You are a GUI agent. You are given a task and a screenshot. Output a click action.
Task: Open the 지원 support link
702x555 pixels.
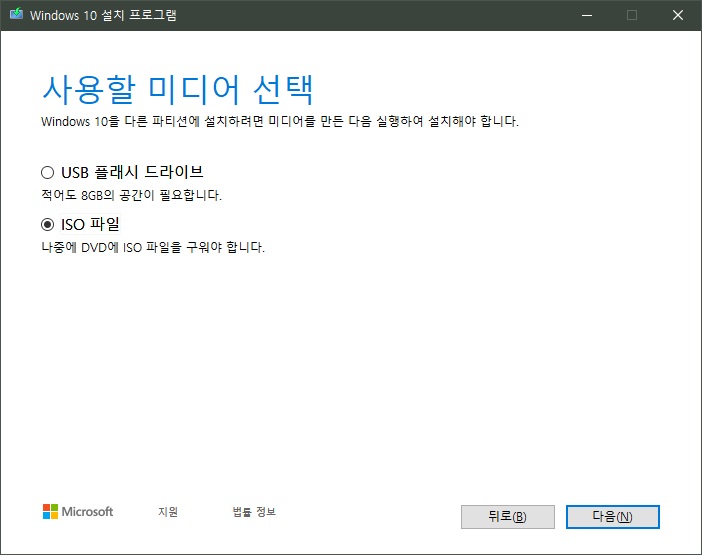pos(168,512)
